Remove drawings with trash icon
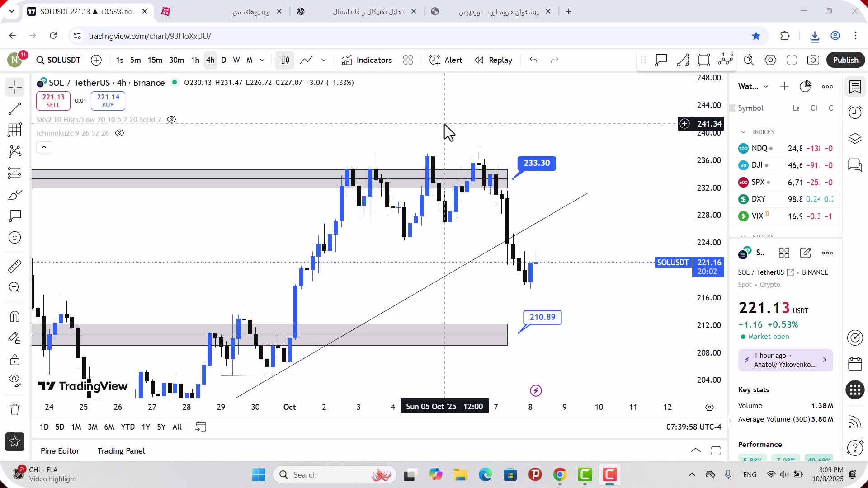Screen dimensions: 868x488 15,410
